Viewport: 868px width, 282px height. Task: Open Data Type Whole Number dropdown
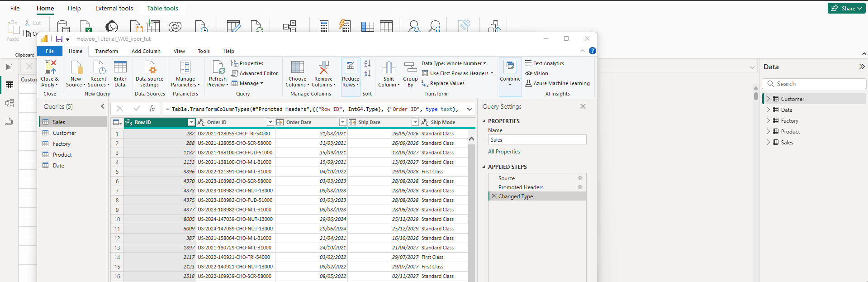tap(454, 63)
